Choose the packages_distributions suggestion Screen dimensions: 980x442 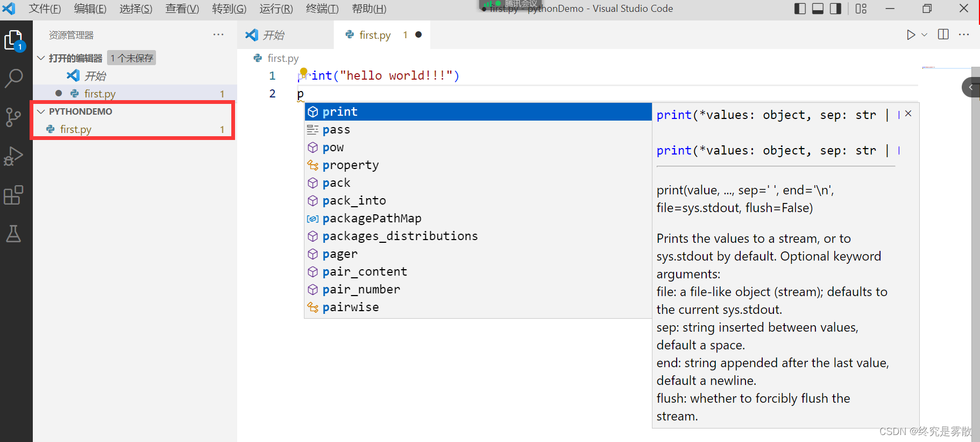pos(478,236)
